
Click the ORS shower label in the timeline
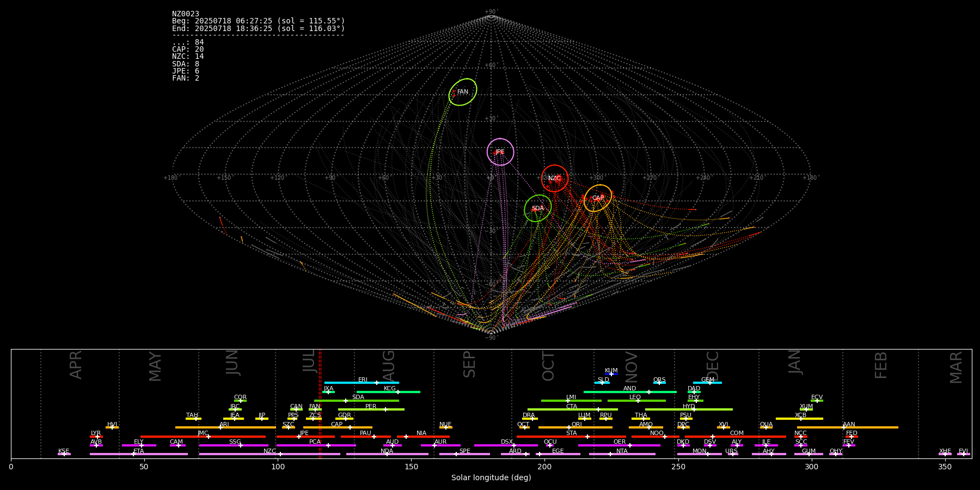[x=659, y=380]
